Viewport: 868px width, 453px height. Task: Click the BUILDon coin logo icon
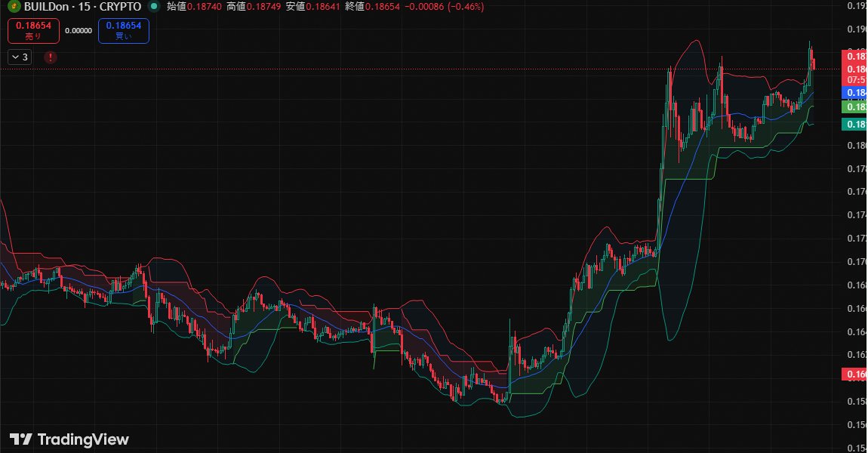click(14, 8)
